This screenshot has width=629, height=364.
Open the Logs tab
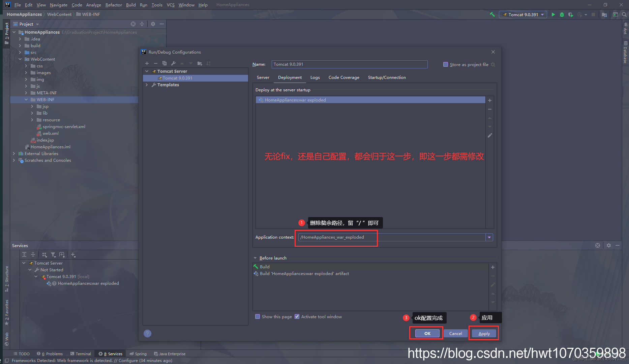315,78
